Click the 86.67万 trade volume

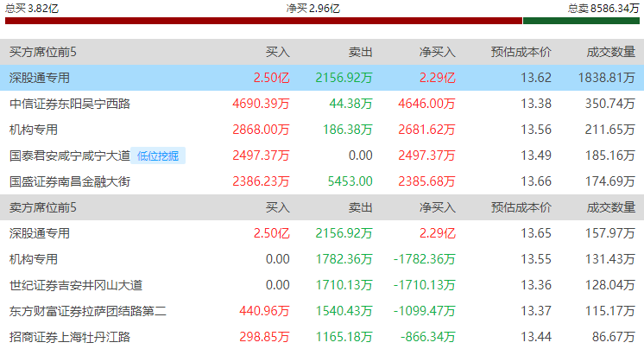coord(614,337)
